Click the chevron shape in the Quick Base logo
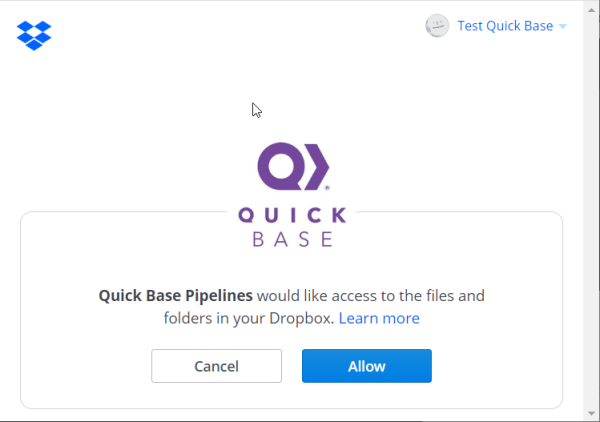Screen dimensions: 600x422 point(318,164)
